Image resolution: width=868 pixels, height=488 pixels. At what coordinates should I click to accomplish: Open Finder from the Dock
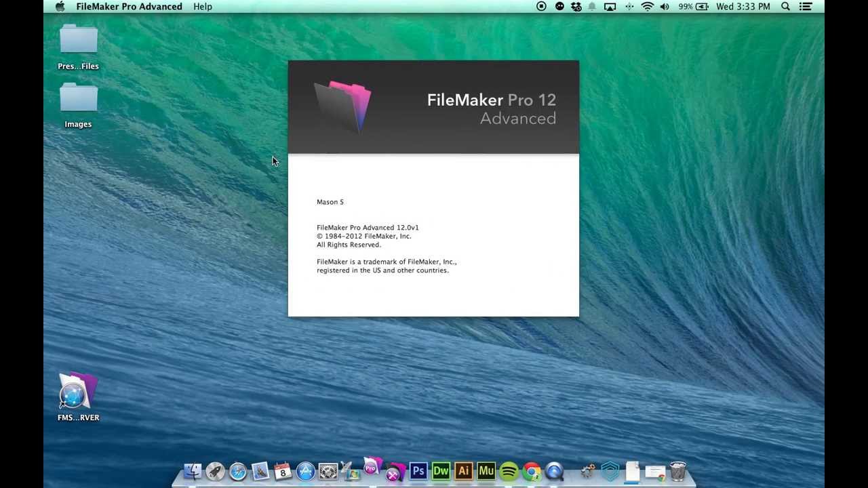[x=193, y=470]
